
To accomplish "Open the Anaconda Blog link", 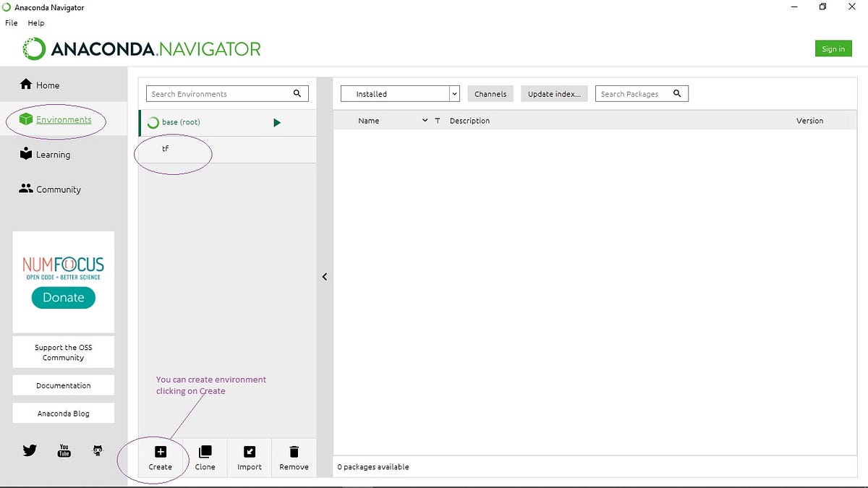I will point(64,414).
